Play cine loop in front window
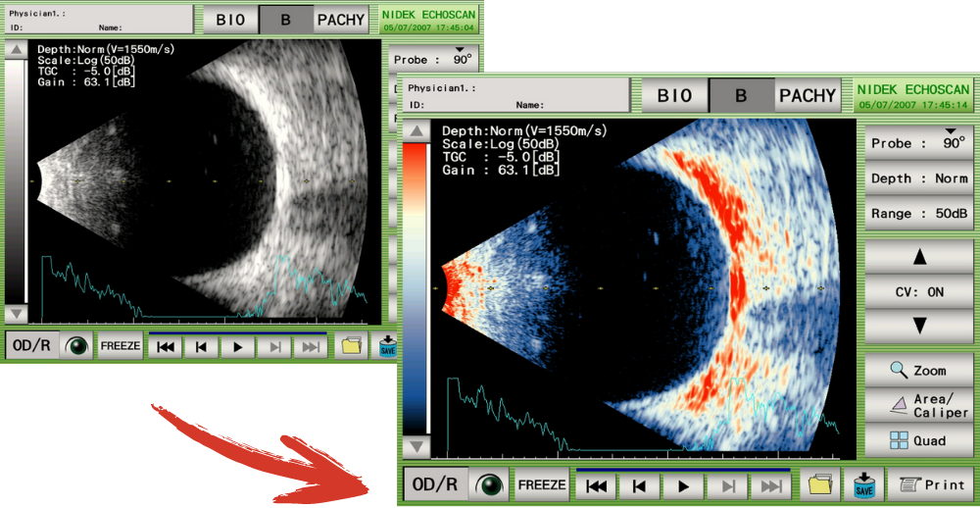 tap(684, 485)
